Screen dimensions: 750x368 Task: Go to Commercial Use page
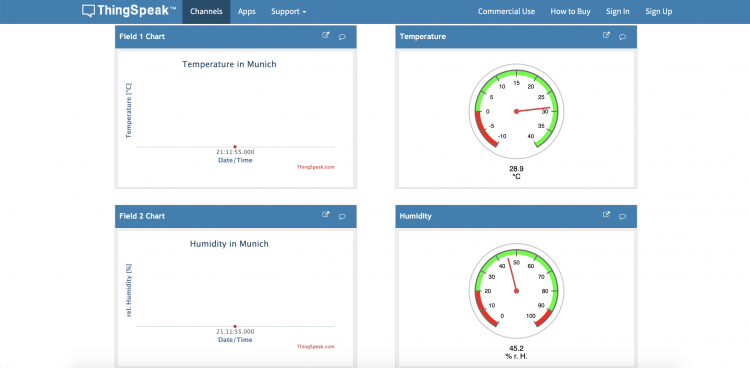(x=507, y=11)
